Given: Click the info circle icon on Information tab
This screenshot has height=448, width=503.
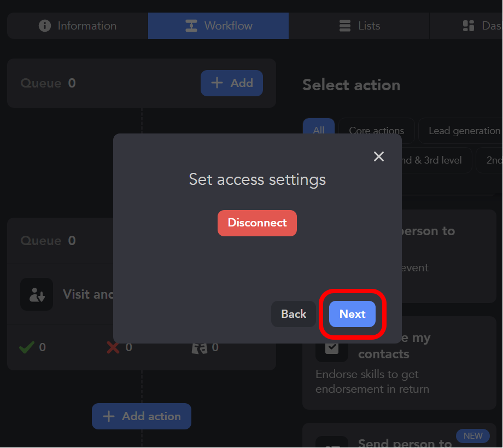Looking at the screenshot, I should coord(45,26).
